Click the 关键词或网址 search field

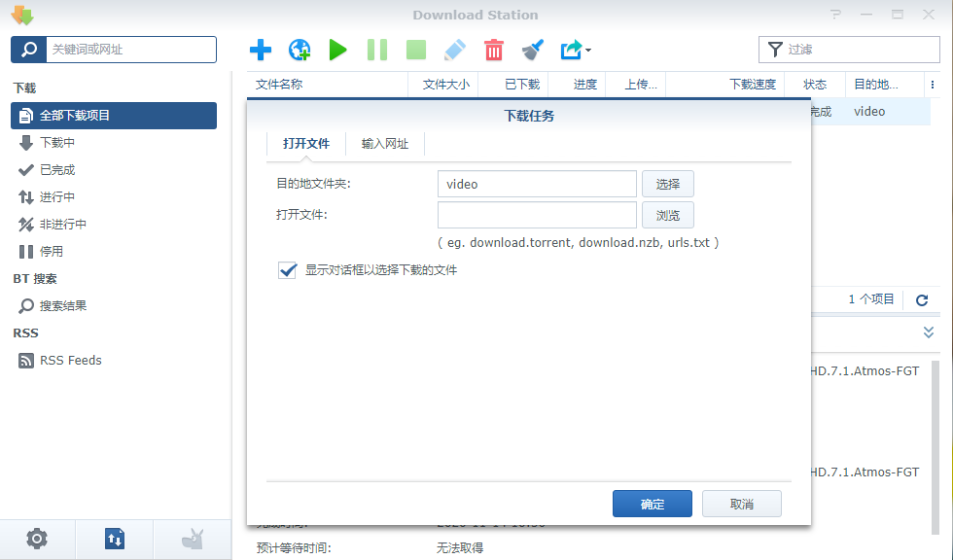coord(131,50)
